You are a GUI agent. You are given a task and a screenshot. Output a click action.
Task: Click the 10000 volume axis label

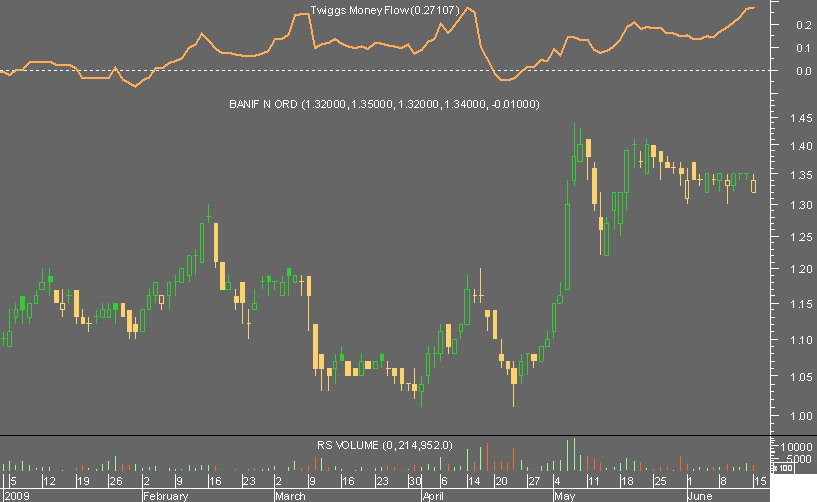point(796,447)
